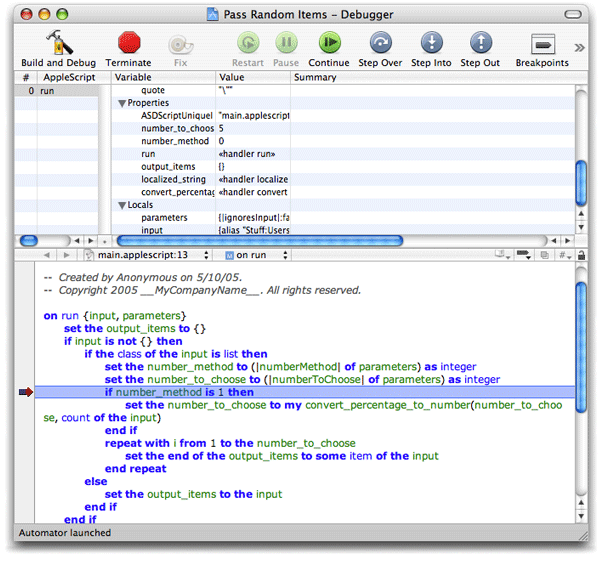Toggle the editor lock icon

pos(581,255)
